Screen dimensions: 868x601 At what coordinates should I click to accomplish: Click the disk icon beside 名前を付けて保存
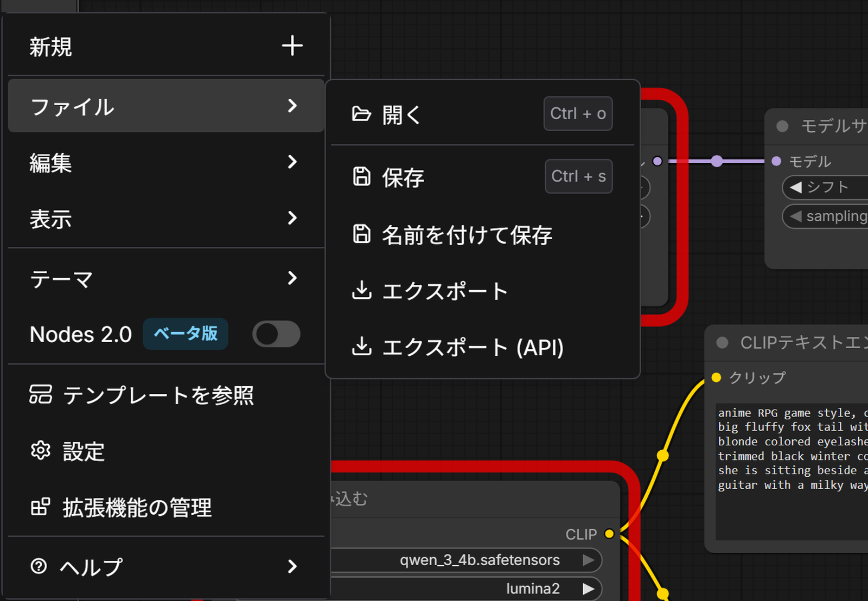point(361,234)
